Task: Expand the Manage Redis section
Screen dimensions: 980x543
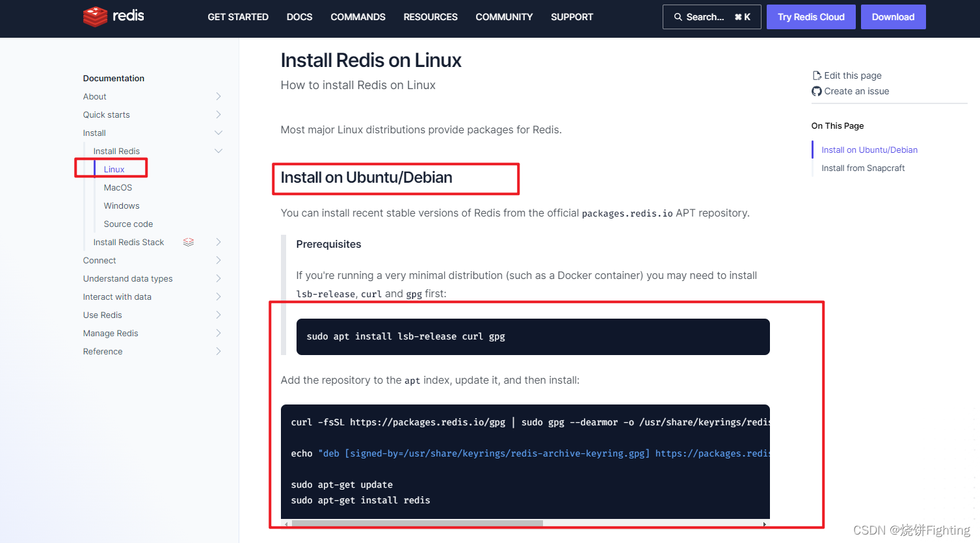Action: pyautogui.click(x=219, y=333)
